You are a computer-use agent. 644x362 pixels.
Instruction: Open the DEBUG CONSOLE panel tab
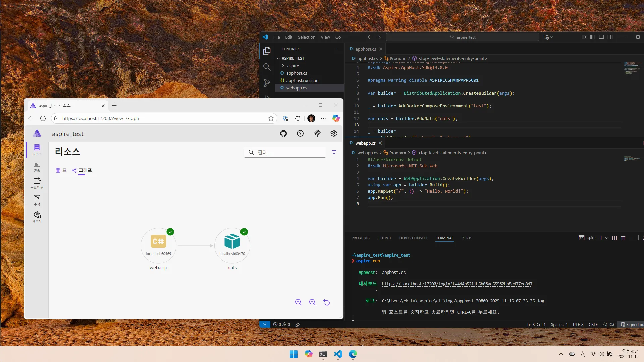coord(413,238)
